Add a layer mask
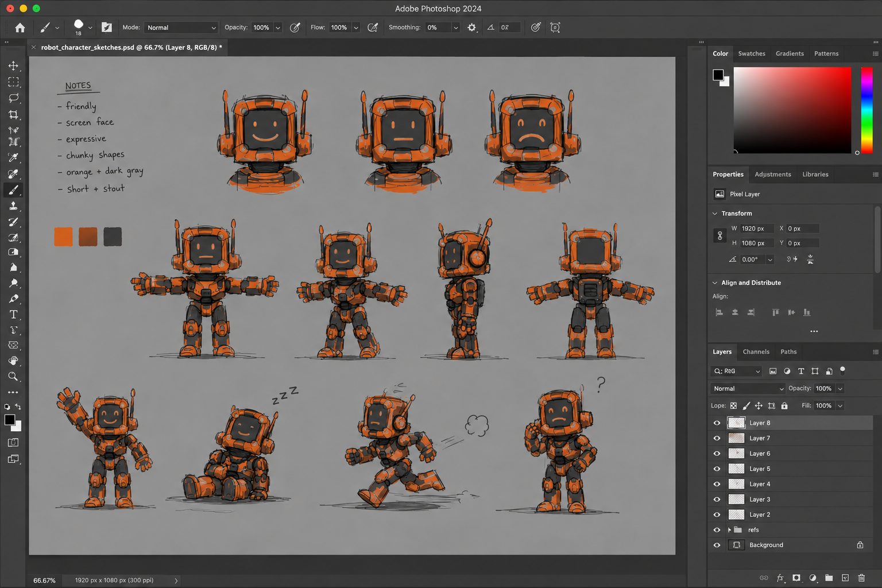The width and height of the screenshot is (882, 588). point(796,578)
